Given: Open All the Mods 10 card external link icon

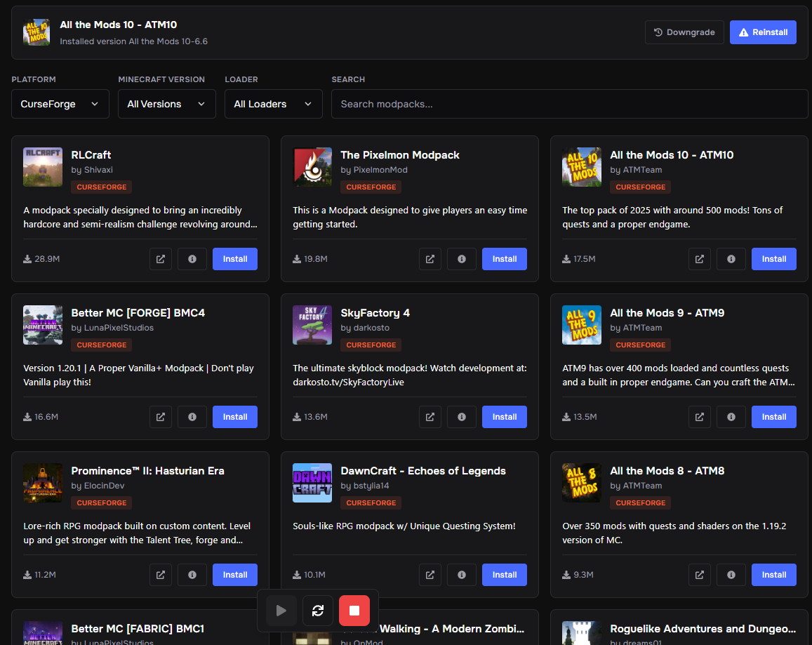Looking at the screenshot, I should [x=700, y=259].
